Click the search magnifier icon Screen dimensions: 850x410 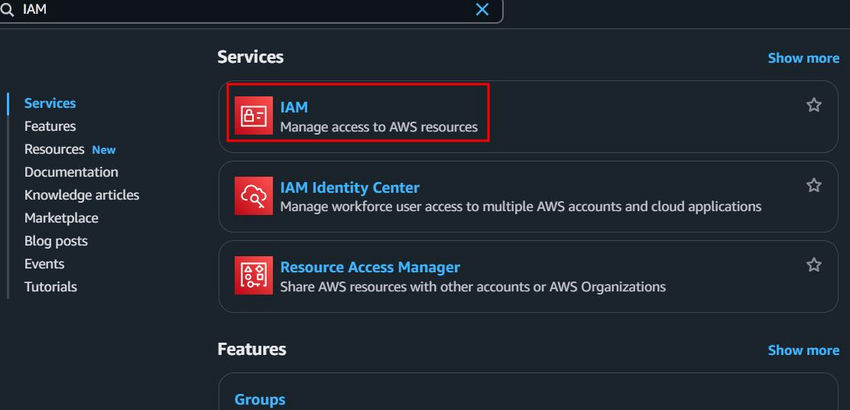(x=8, y=9)
